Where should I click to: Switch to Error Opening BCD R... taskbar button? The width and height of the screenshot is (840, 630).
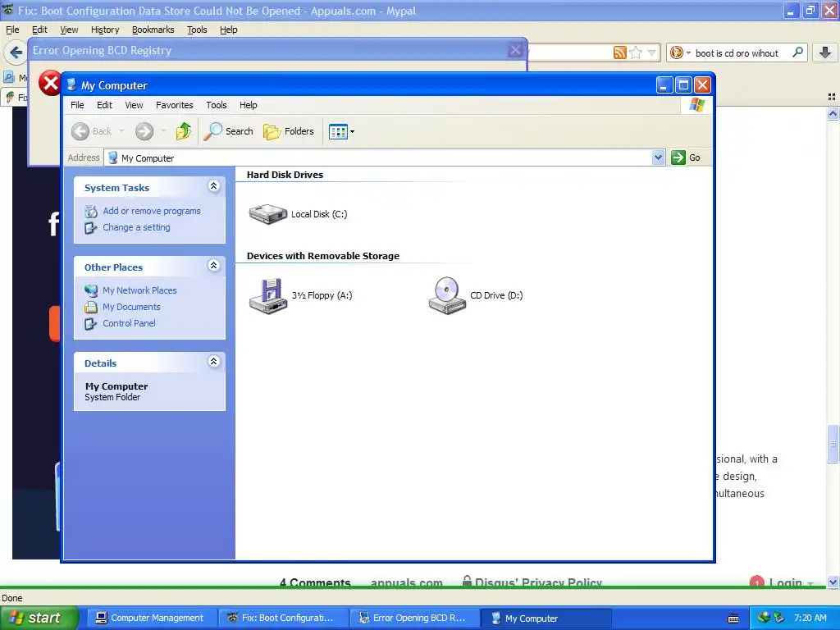point(414,618)
